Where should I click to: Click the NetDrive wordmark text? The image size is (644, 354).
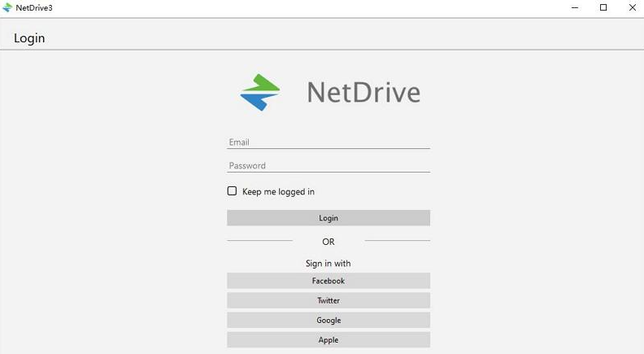[363, 92]
